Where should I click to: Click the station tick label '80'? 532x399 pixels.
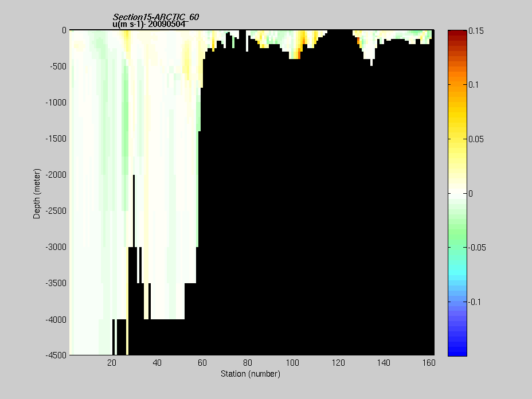coord(247,363)
